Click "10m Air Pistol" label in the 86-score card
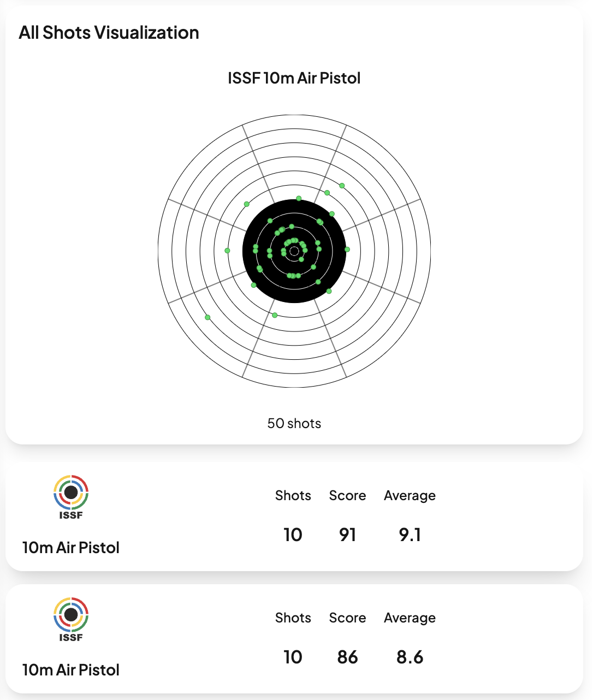593x700 pixels. 71,670
